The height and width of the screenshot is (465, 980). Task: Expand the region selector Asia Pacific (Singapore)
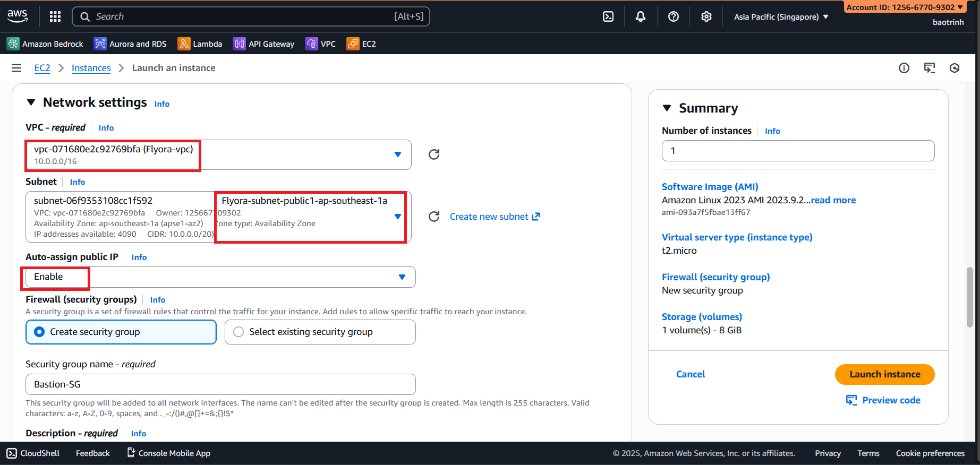[x=781, y=17]
